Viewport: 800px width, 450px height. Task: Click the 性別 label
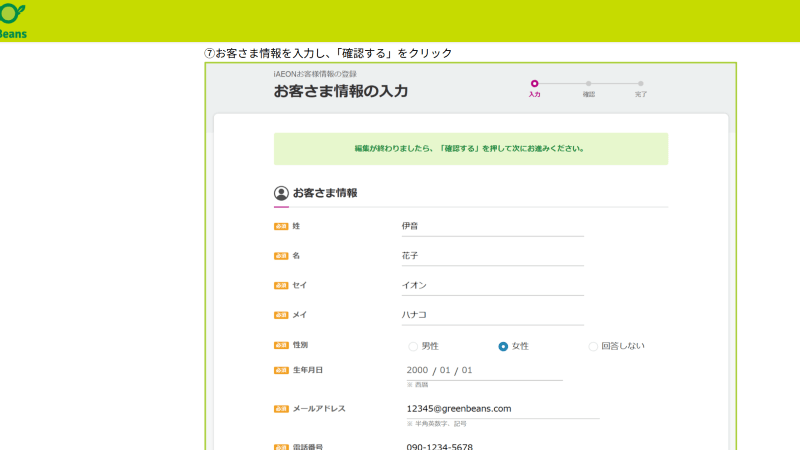[x=300, y=345]
